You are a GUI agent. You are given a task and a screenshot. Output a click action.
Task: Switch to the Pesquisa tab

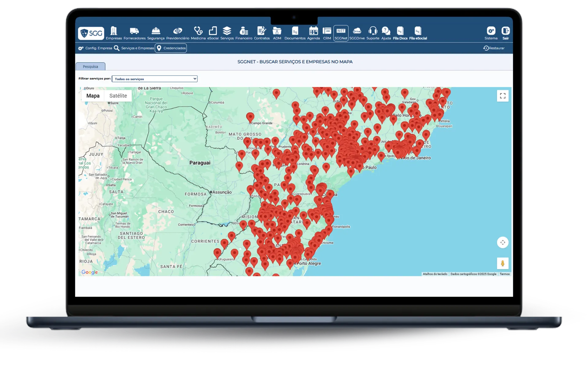tap(90, 66)
